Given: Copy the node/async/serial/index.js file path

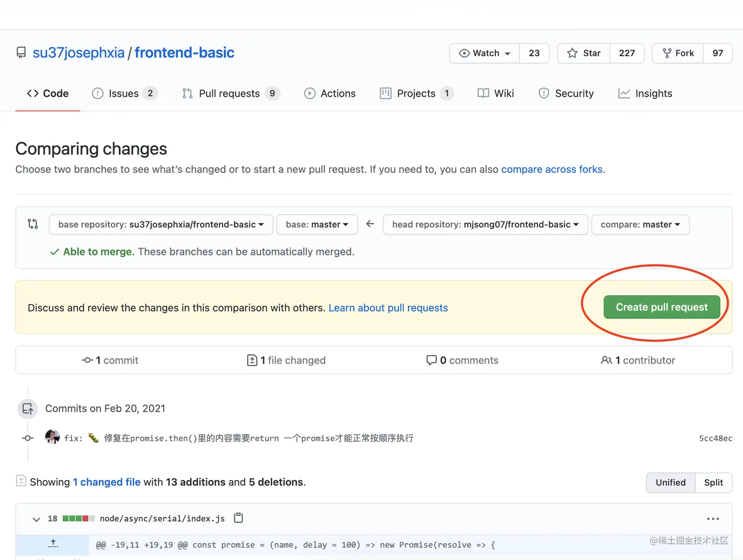Looking at the screenshot, I should tap(238, 518).
